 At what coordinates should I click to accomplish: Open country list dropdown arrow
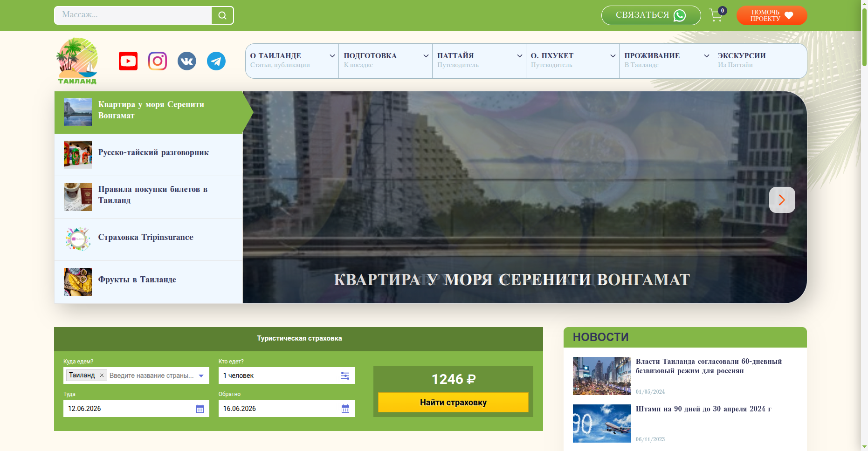point(201,376)
